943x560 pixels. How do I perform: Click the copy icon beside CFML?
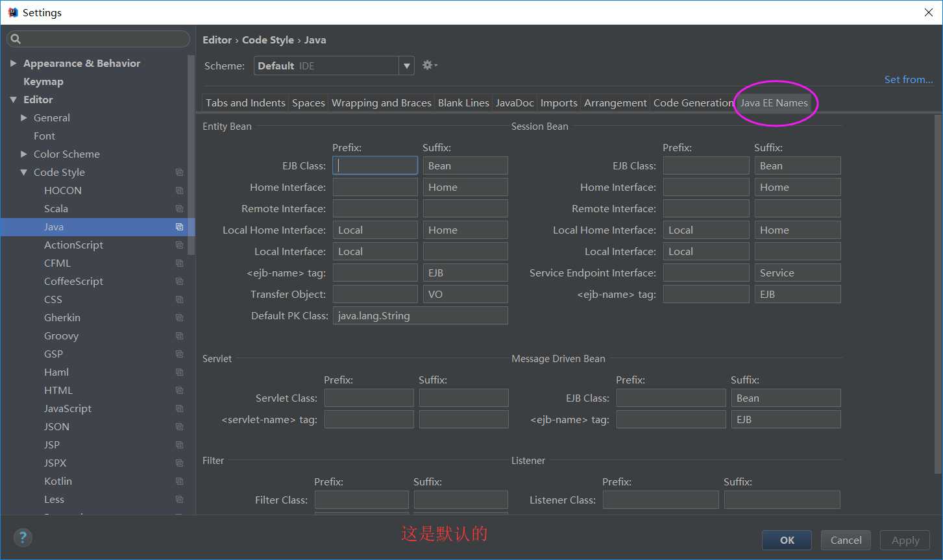click(x=180, y=263)
